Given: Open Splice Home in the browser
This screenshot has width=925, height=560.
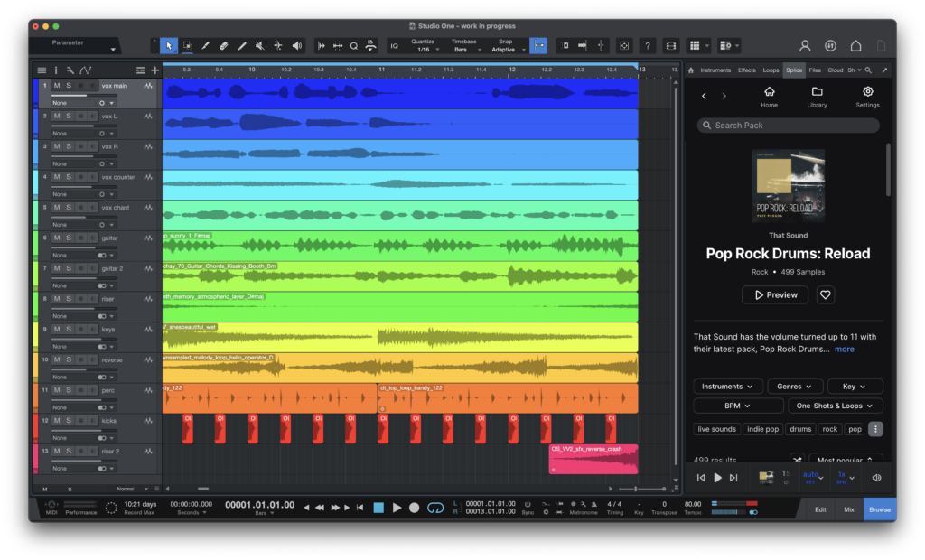Looking at the screenshot, I should pos(770,97).
